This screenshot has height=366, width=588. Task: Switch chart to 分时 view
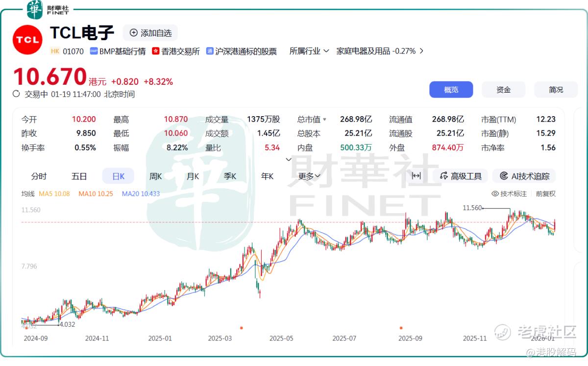pyautogui.click(x=39, y=176)
